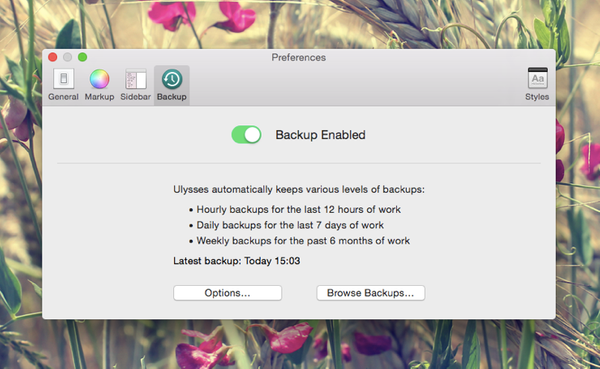The image size is (600, 369).
Task: Click the Latest backup: Today 15:03 text
Action: tap(236, 261)
